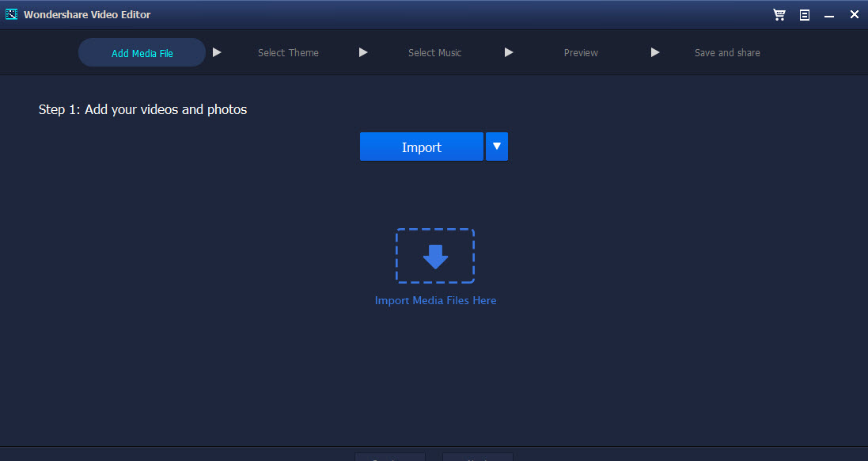Viewport: 868px width, 461px height.
Task: Go to the Select Theme step
Action: click(x=289, y=52)
